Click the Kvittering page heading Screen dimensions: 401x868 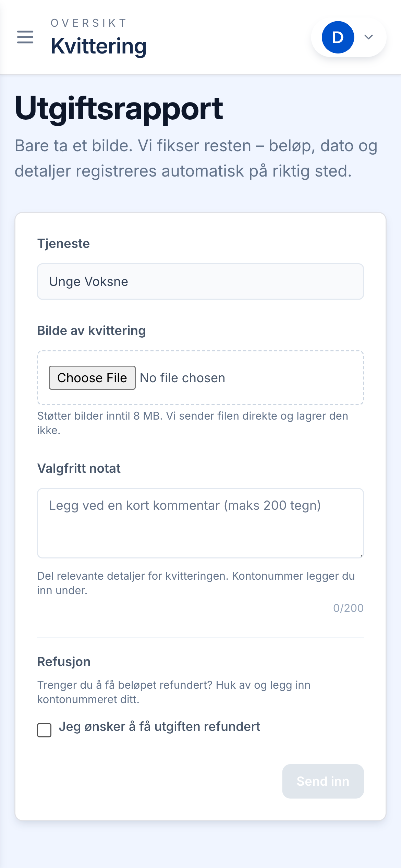pos(99,46)
